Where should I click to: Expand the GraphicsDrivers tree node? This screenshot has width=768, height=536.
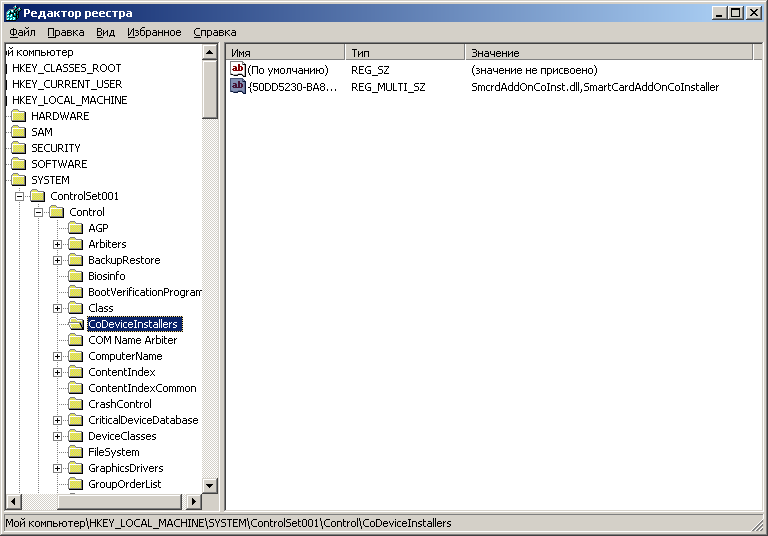pos(57,468)
